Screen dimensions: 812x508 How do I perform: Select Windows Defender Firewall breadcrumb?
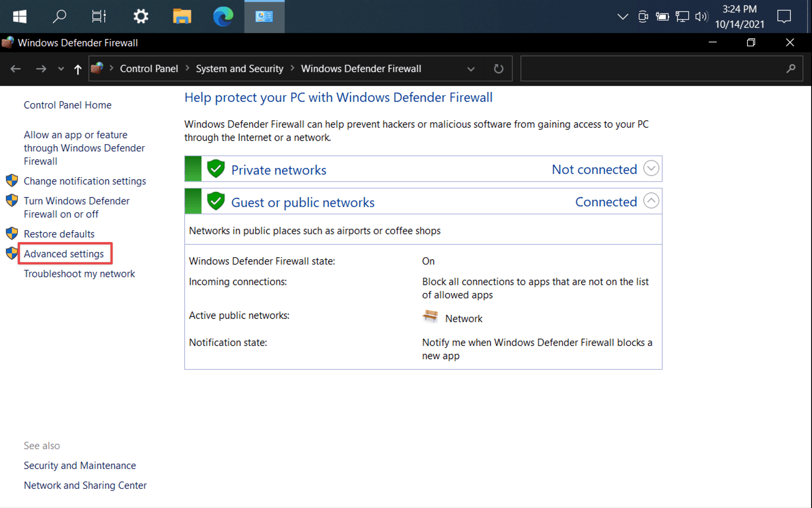(361, 69)
